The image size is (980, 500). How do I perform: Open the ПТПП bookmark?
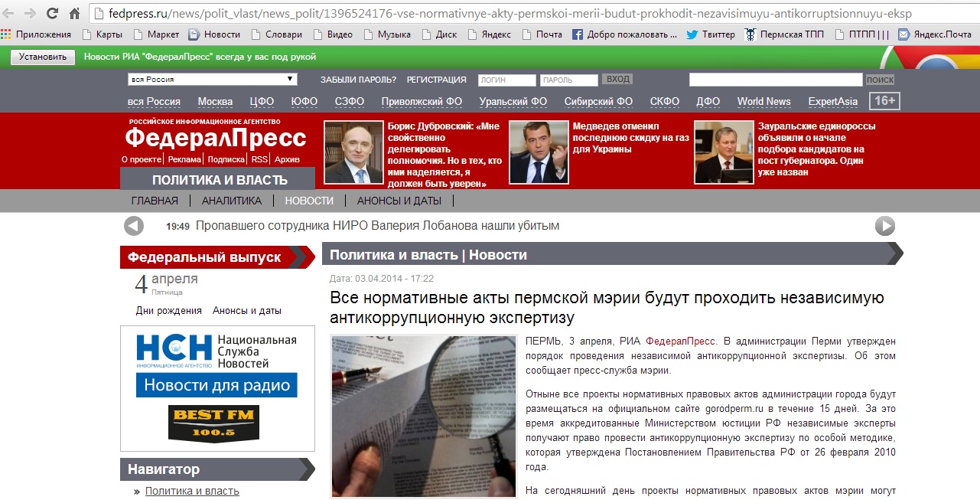(x=861, y=34)
